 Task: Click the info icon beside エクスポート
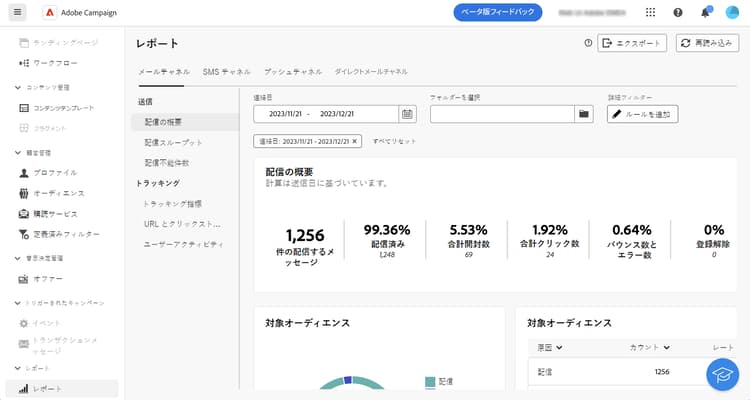[x=588, y=43]
